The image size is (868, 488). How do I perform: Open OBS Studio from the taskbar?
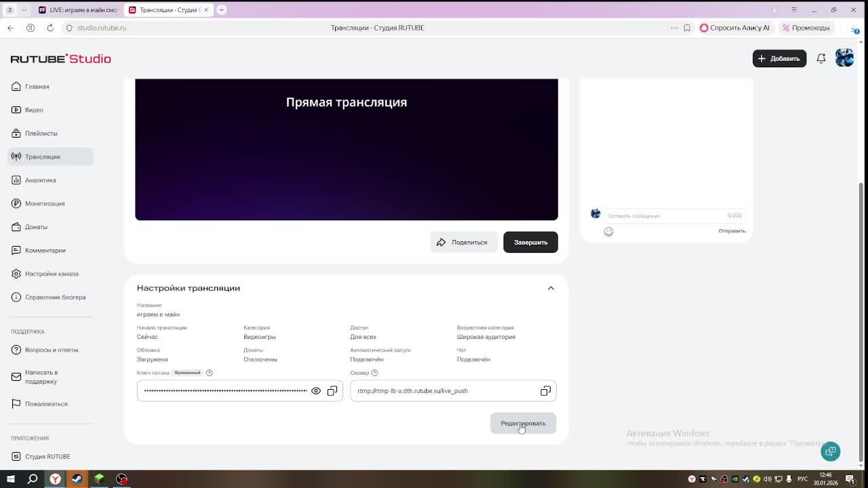coord(121,479)
